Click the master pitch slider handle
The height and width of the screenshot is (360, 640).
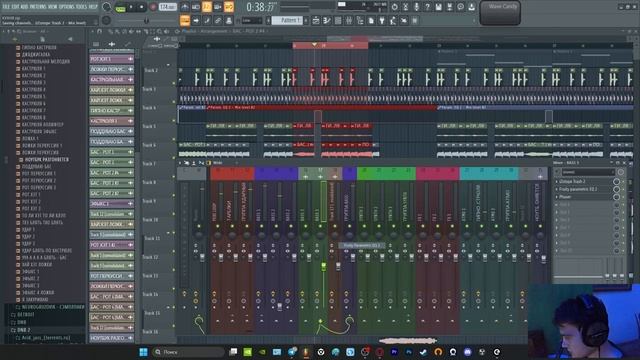coord(146,20)
